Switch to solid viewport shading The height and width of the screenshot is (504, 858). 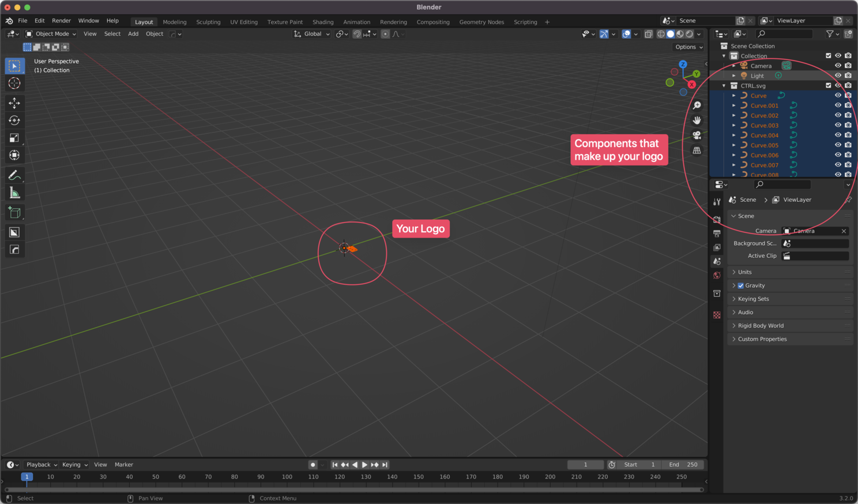coord(671,34)
